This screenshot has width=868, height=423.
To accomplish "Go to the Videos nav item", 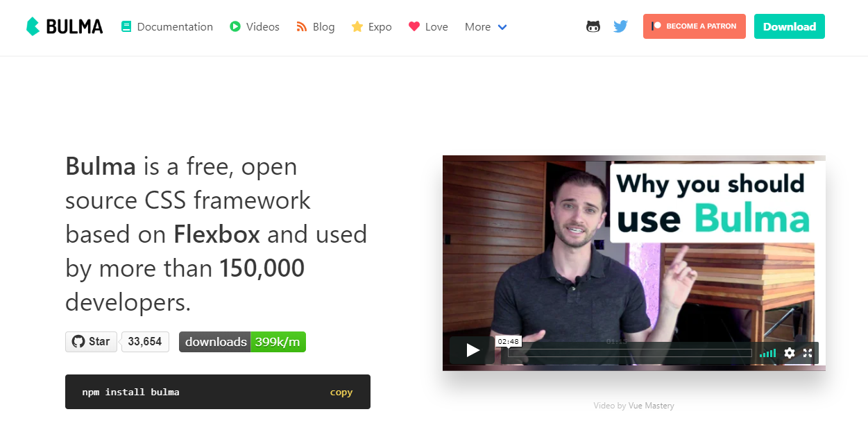I will pos(255,27).
